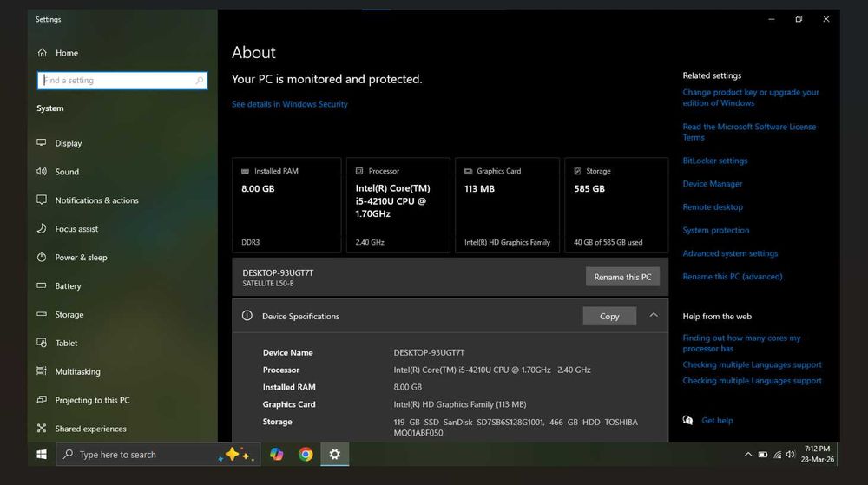Click the battery icon in system tray
The width and height of the screenshot is (868, 485).
tap(763, 455)
